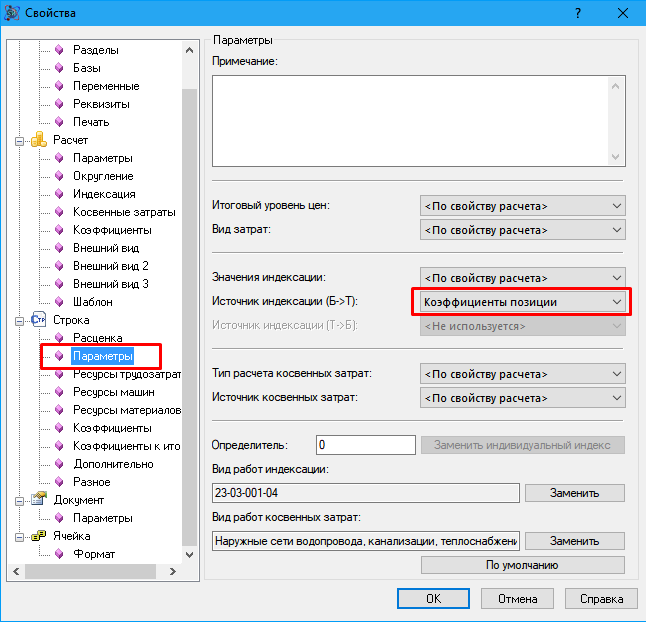This screenshot has height=622, width=646.
Task: Click the diamond icon beside Ресурсы машин
Action: (x=59, y=392)
